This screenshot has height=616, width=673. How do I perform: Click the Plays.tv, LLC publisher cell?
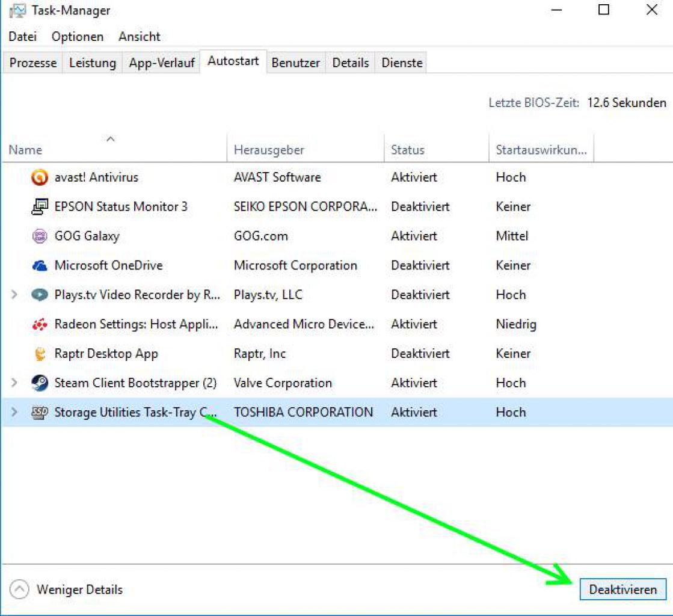click(x=268, y=295)
